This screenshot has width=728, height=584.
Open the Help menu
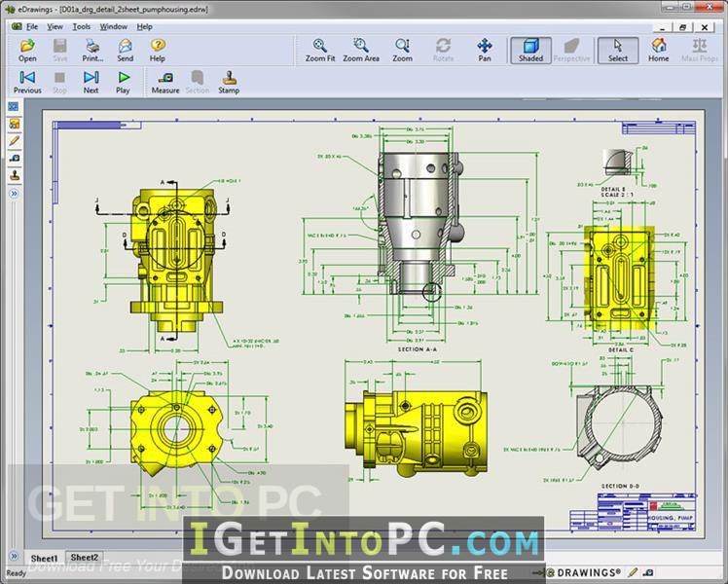click(x=144, y=27)
